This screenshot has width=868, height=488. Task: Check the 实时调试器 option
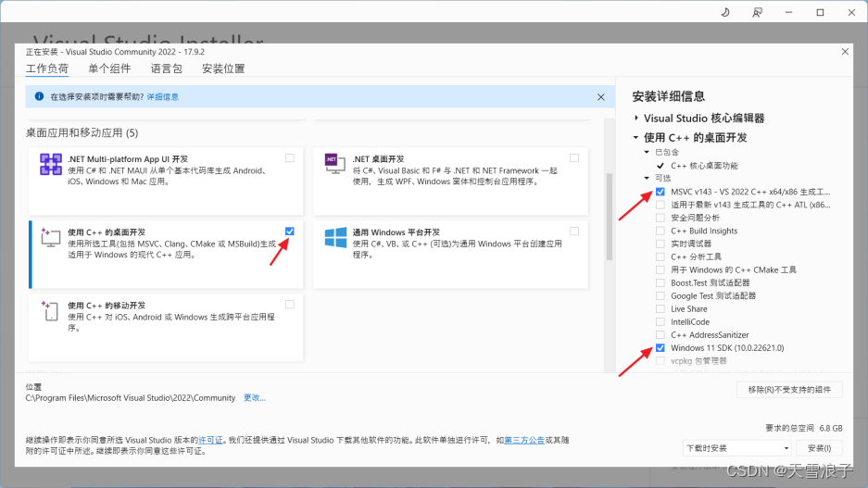tap(660, 244)
